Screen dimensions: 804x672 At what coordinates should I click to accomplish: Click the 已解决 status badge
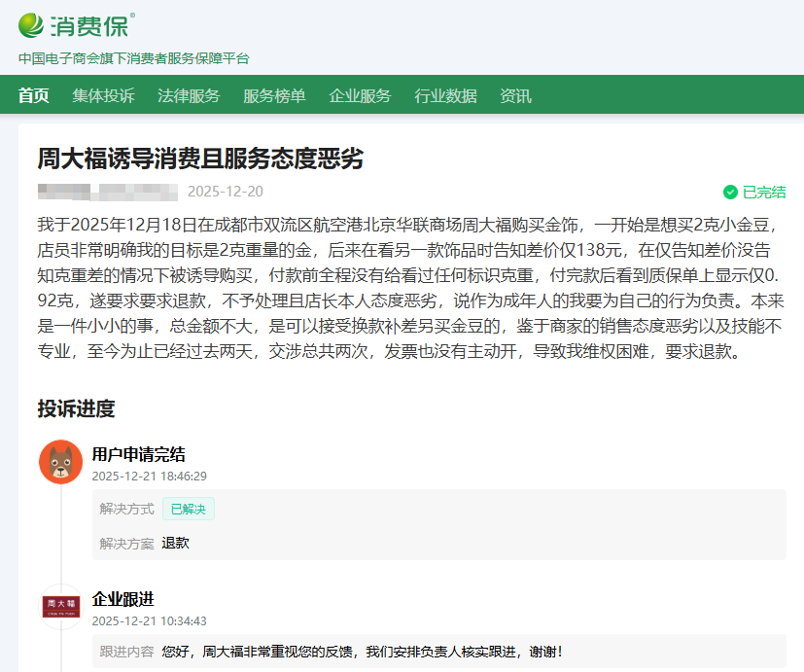tap(188, 509)
